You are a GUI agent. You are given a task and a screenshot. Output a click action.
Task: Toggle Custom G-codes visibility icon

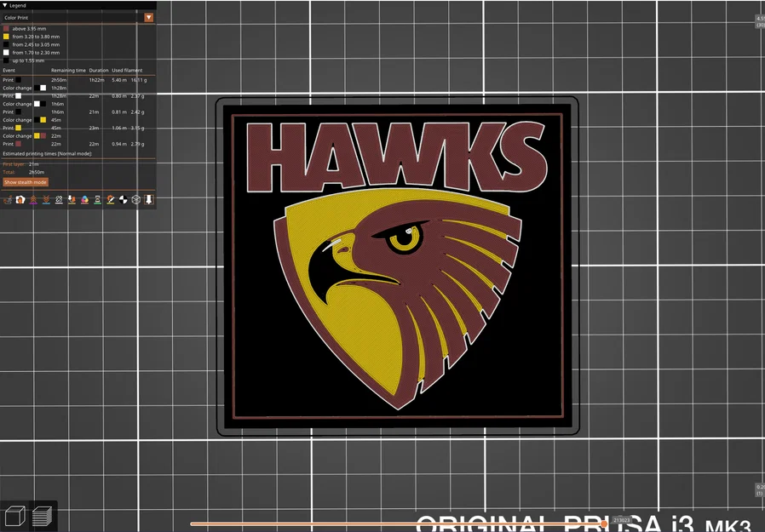click(110, 199)
